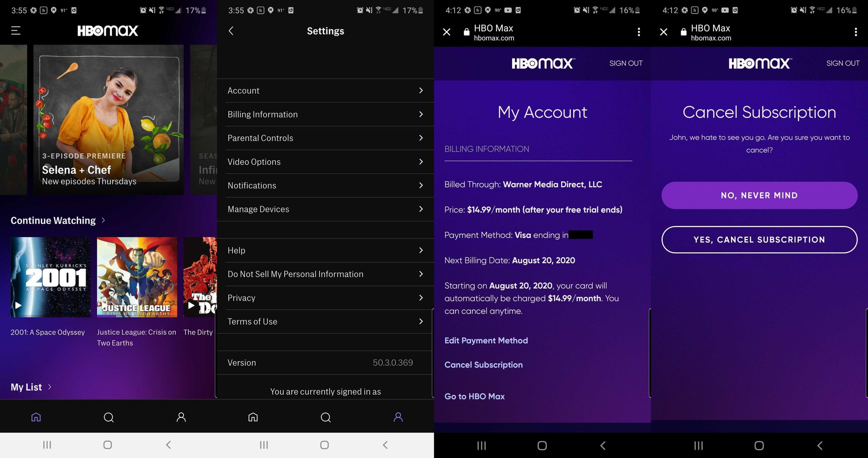Expand the My List section arrow
This screenshot has height=458, width=868.
click(x=50, y=387)
